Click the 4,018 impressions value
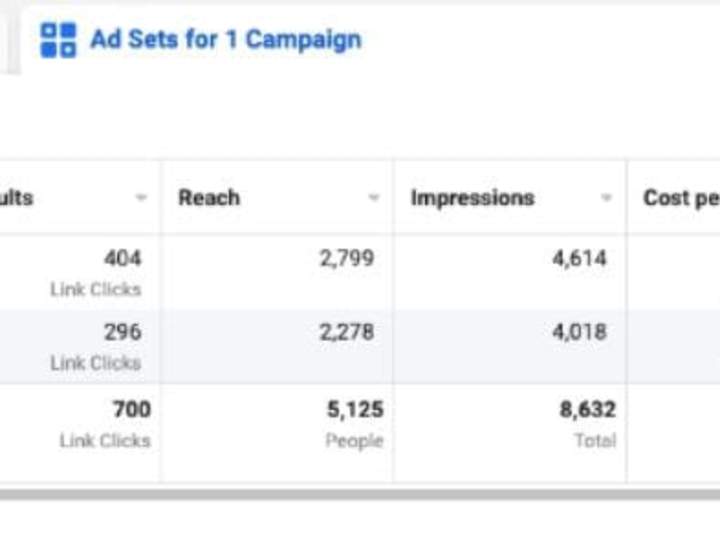Viewport: 720px width, 540px height. [579, 332]
